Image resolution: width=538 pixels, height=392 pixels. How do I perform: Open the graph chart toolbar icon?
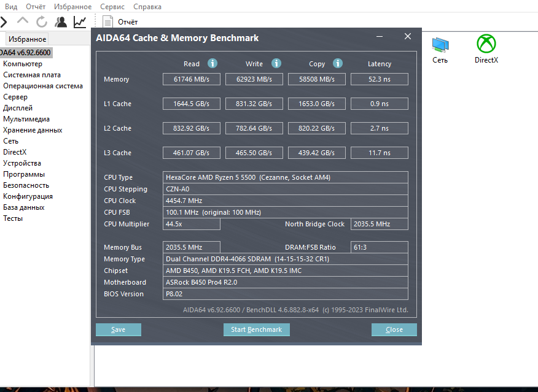click(80, 22)
